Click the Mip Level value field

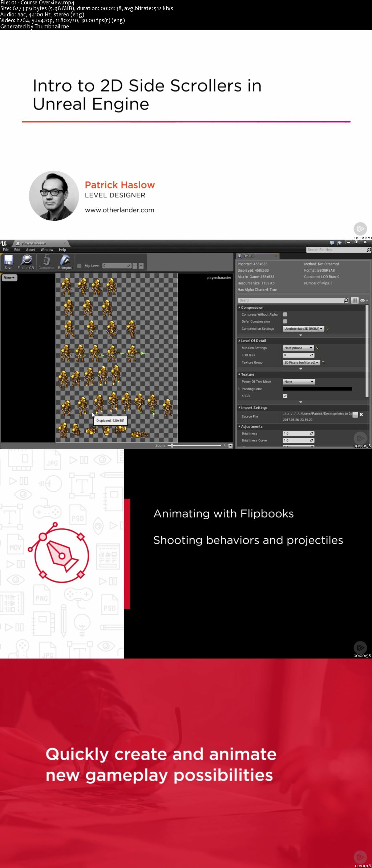tap(117, 266)
